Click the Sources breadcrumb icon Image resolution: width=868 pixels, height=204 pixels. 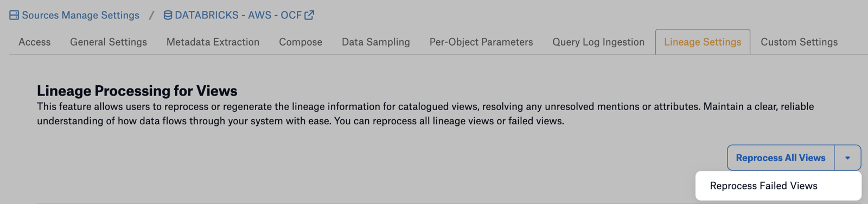(14, 15)
